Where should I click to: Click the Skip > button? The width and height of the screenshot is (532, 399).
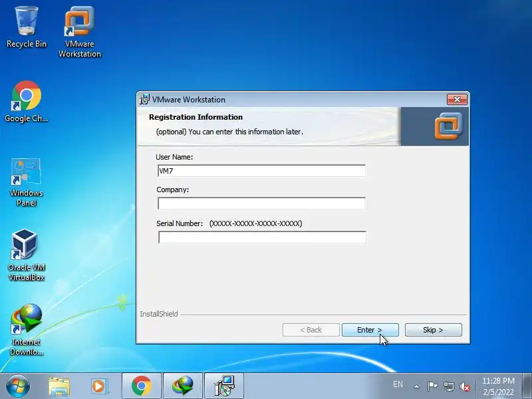pos(434,330)
